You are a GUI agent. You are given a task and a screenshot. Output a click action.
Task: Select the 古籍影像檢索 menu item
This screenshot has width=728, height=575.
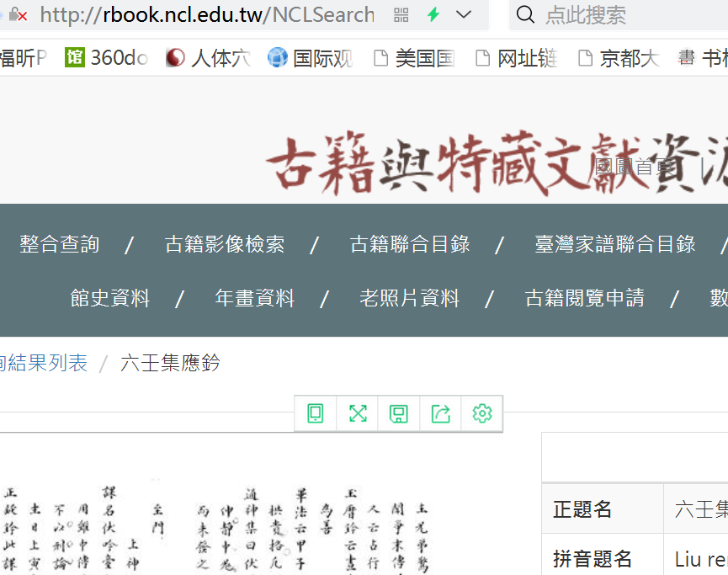click(x=225, y=245)
